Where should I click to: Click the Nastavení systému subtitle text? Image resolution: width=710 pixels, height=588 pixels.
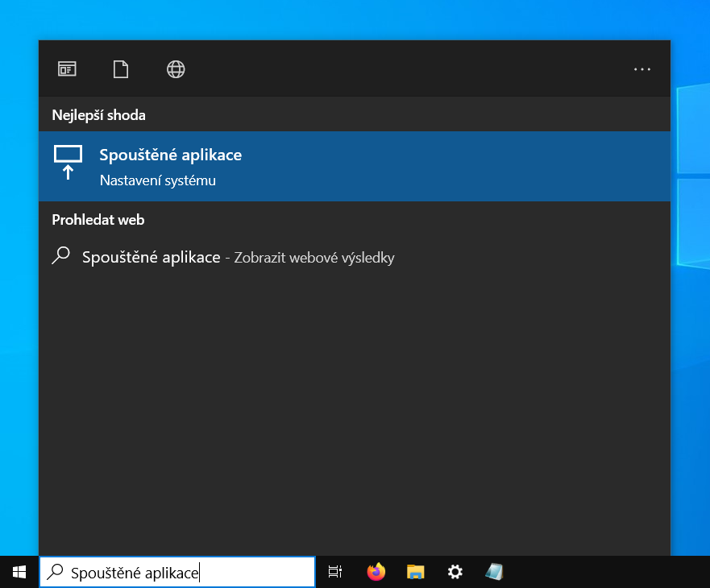[x=157, y=180]
